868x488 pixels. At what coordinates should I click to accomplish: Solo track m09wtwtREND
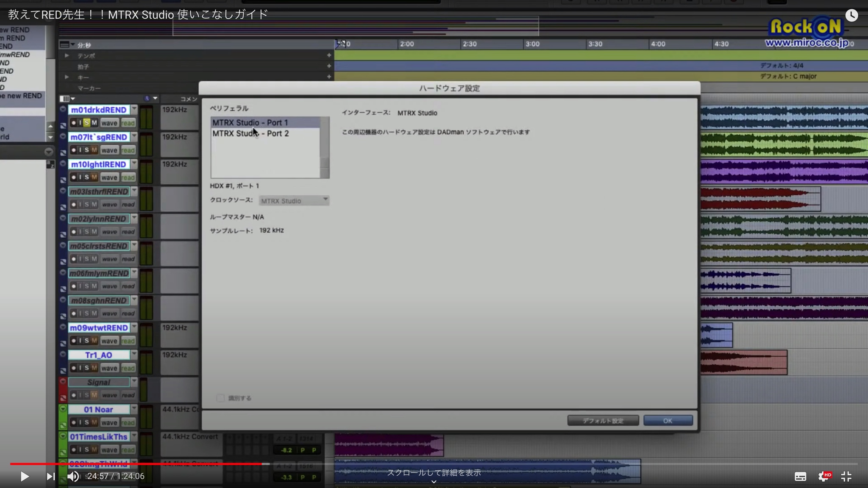click(x=86, y=341)
